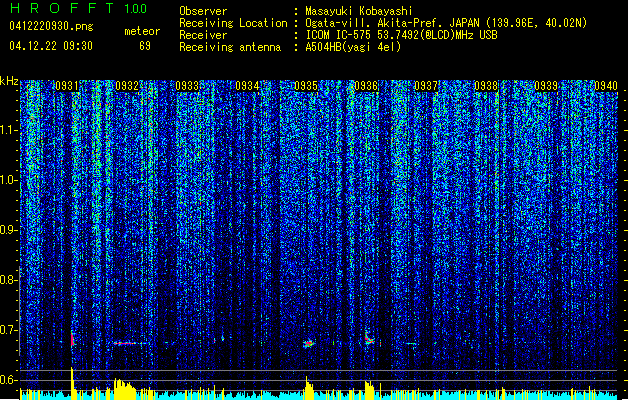Click the meteor label
This screenshot has width=629, height=400.
click(x=142, y=31)
